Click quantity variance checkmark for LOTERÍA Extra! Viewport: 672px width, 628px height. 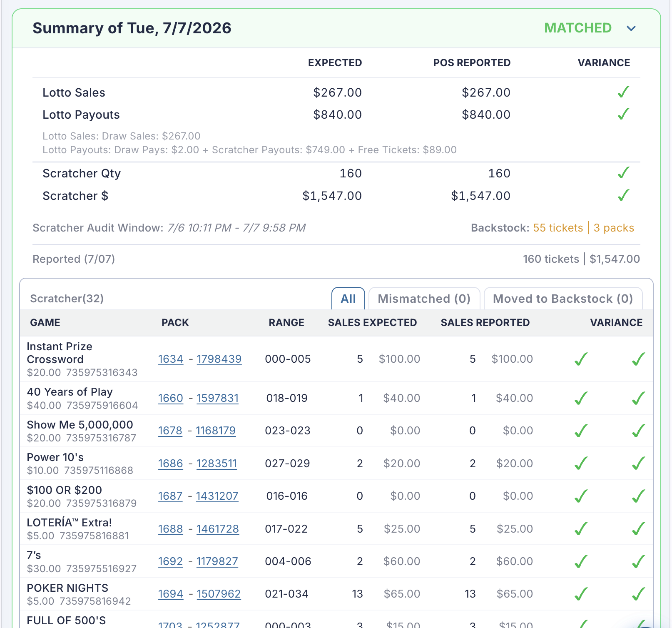tap(581, 528)
